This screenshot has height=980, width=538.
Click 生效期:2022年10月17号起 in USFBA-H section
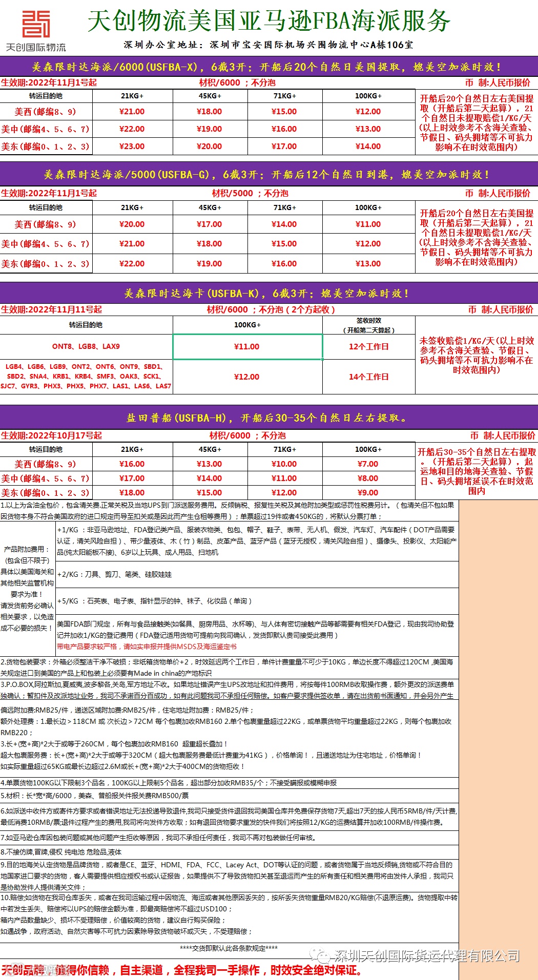click(51, 435)
